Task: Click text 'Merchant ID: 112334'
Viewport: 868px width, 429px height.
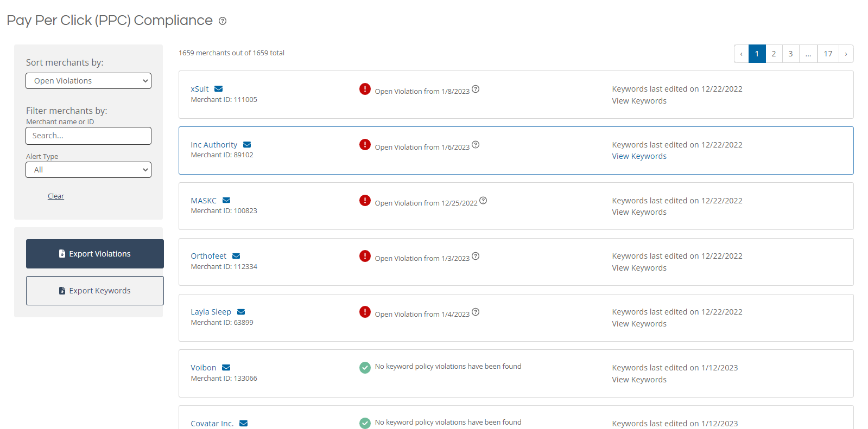Action: tap(224, 267)
